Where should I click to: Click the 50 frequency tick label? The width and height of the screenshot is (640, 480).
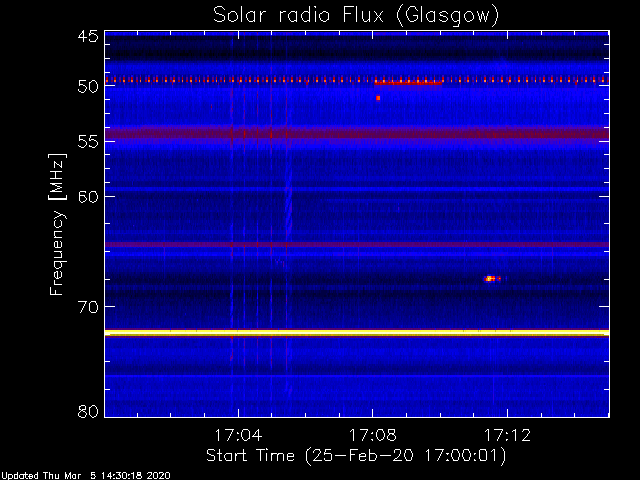tap(88, 87)
